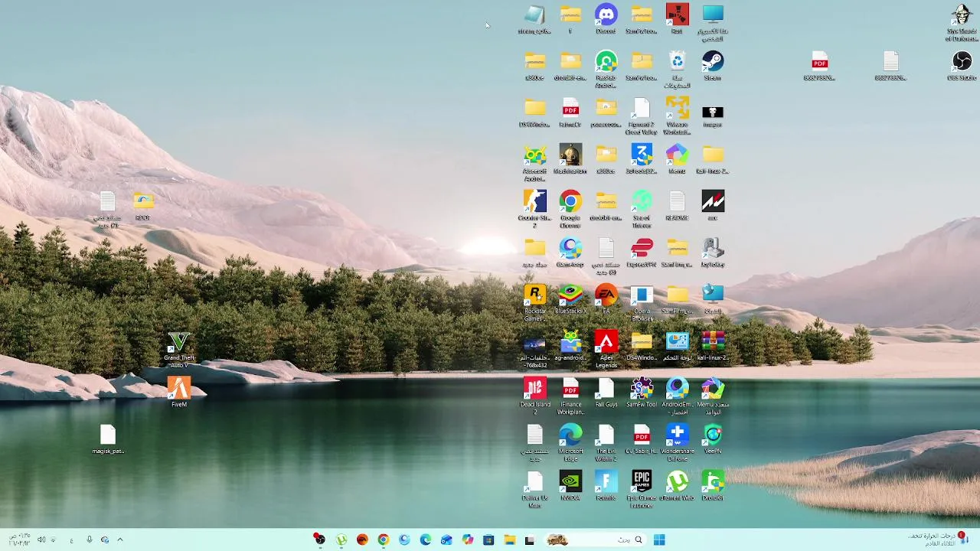Open the OBS Studio shortcut
Viewport: 980px width, 551px height.
(962, 66)
